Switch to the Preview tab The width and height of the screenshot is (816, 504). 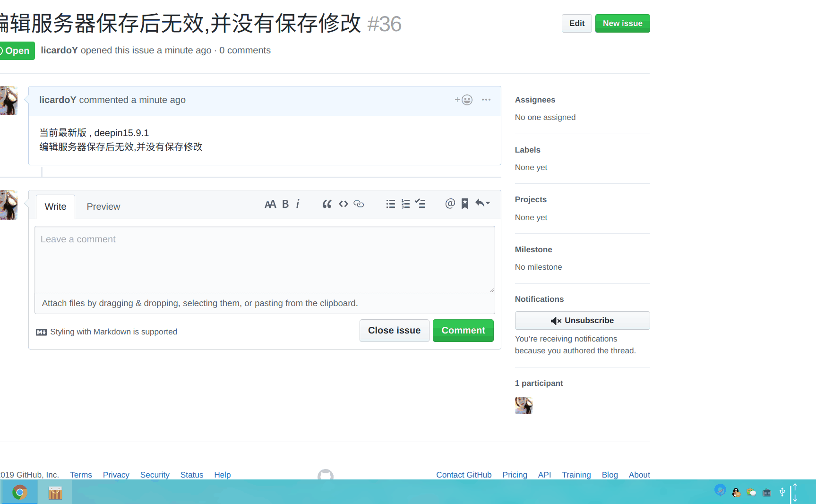point(103,206)
